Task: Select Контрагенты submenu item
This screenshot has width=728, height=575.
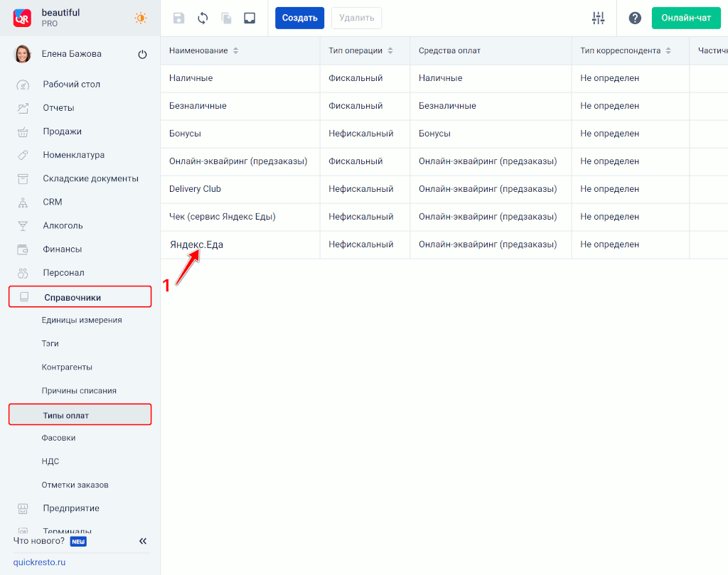Action: [67, 367]
